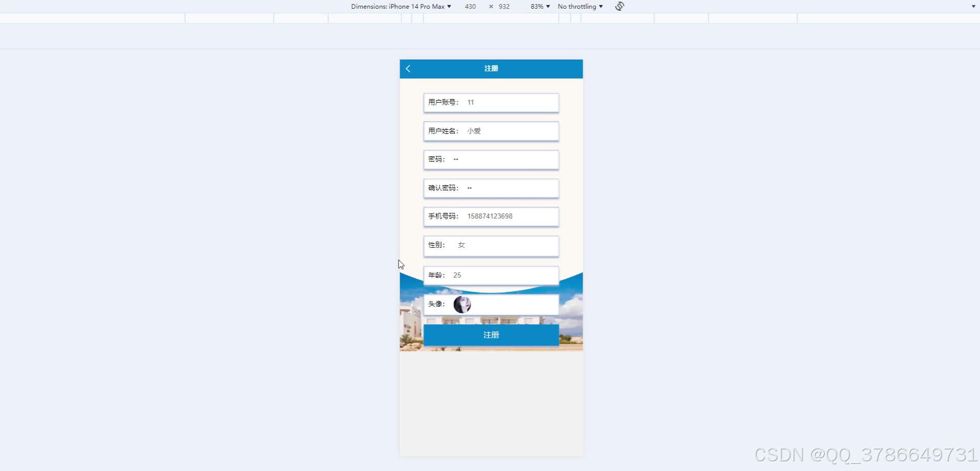Open the Dimensions device dropdown

(401, 6)
